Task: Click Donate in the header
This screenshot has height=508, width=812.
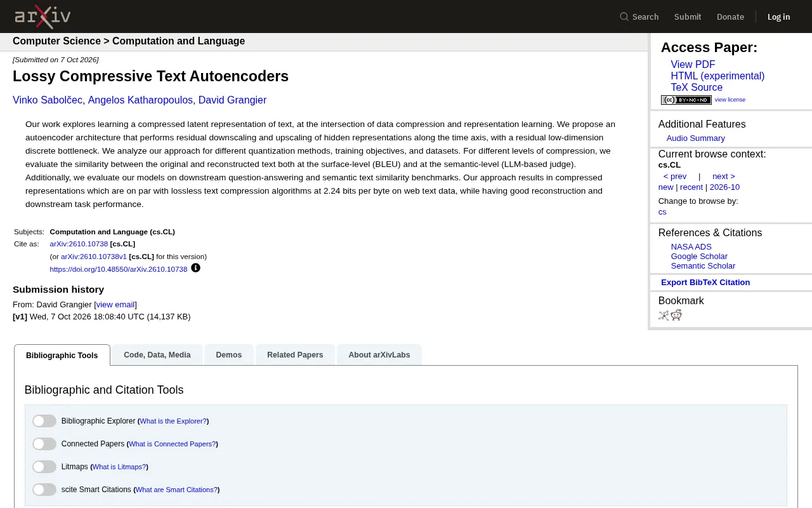Action: [730, 17]
